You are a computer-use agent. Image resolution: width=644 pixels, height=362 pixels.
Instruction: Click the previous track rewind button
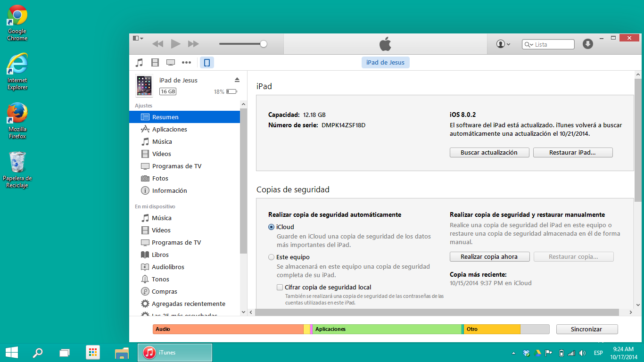(157, 44)
